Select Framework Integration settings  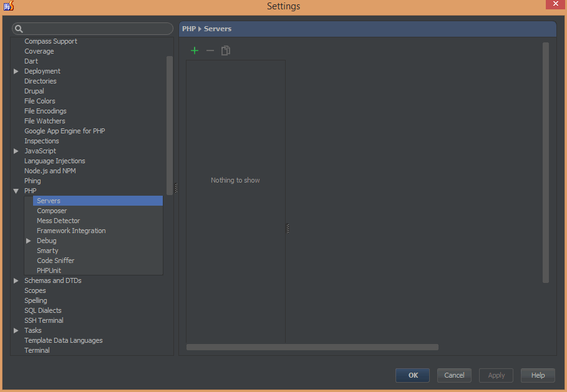pos(71,231)
